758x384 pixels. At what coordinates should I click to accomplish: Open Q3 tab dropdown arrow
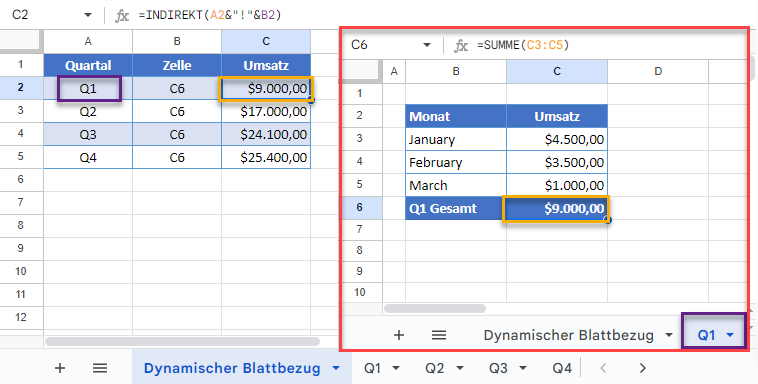[523, 368]
